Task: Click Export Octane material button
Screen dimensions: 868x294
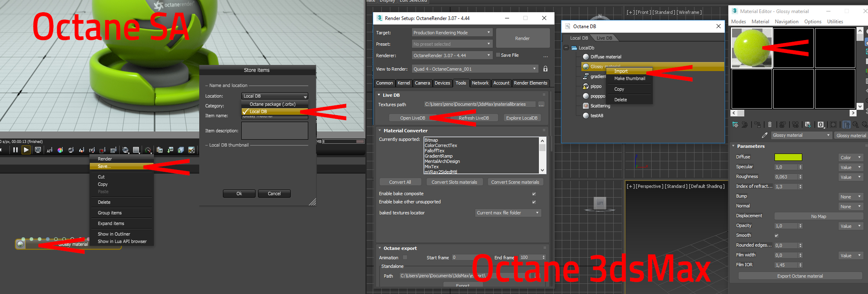Action: click(800, 276)
